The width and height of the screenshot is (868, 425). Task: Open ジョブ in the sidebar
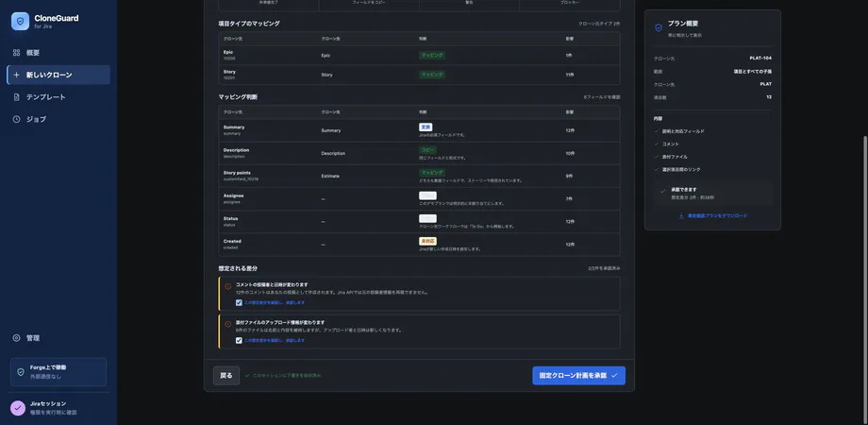[x=58, y=119]
